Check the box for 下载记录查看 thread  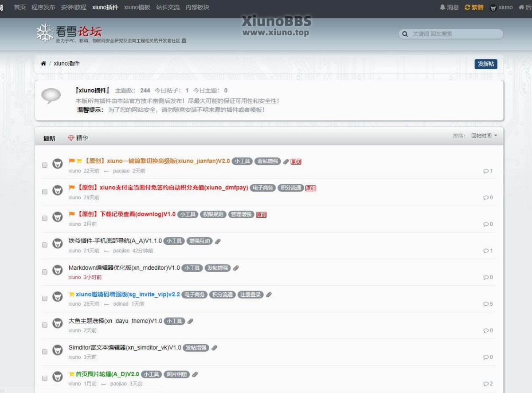(45, 218)
